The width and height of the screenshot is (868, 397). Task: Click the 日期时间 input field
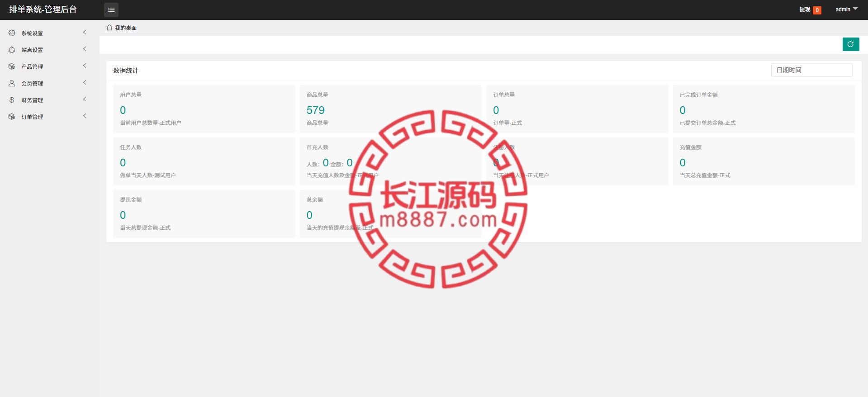(811, 70)
